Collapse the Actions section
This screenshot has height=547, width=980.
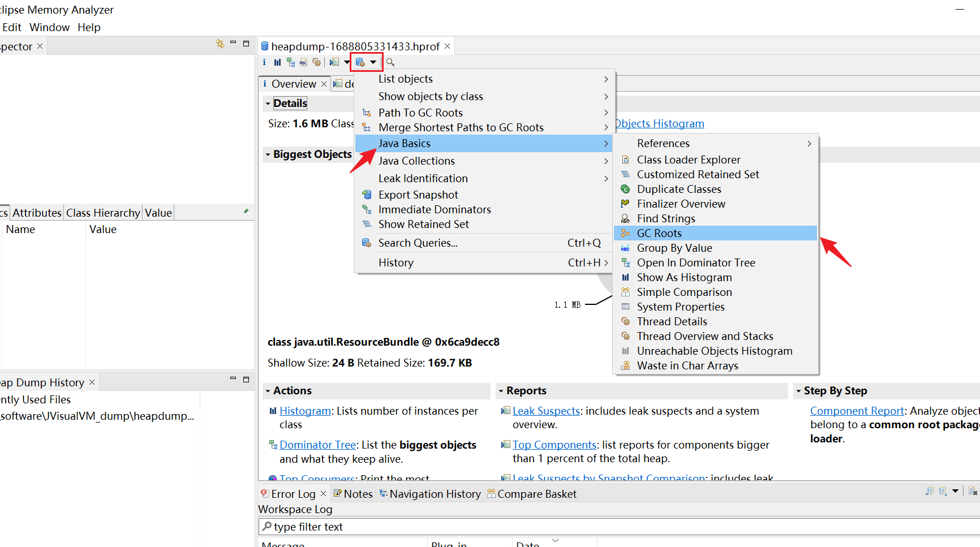click(x=268, y=391)
